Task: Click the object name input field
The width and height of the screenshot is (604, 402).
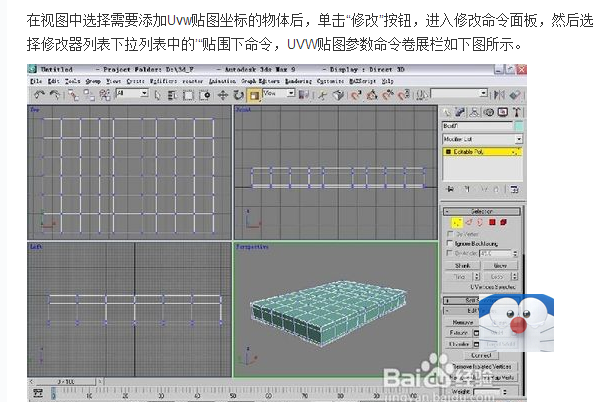Action: (x=477, y=126)
